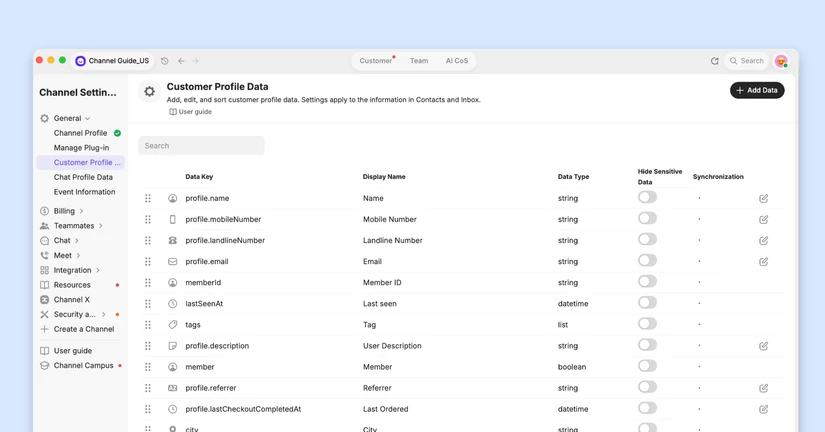Image resolution: width=825 pixels, height=432 pixels.
Task: Click the drag handle of memberId row
Action: 148,283
